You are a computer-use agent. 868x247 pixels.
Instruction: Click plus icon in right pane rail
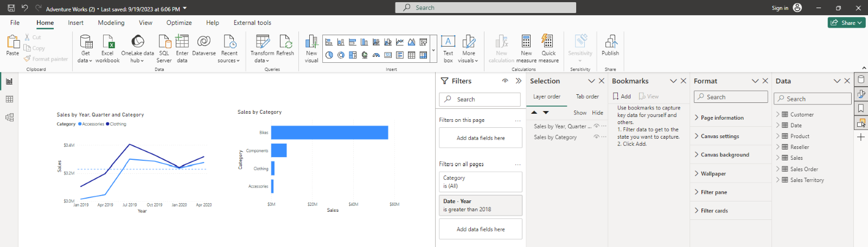tap(861, 137)
